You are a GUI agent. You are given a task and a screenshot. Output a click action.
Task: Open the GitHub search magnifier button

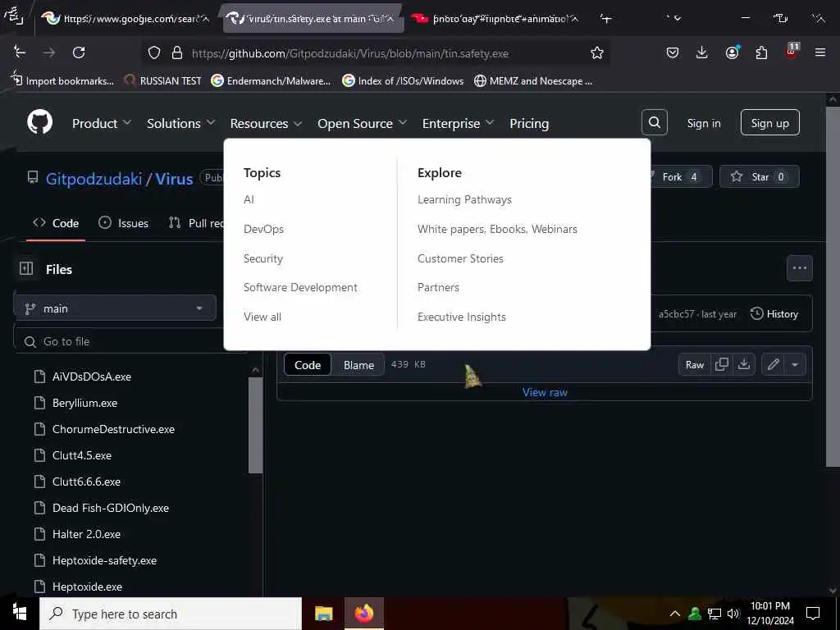(654, 123)
